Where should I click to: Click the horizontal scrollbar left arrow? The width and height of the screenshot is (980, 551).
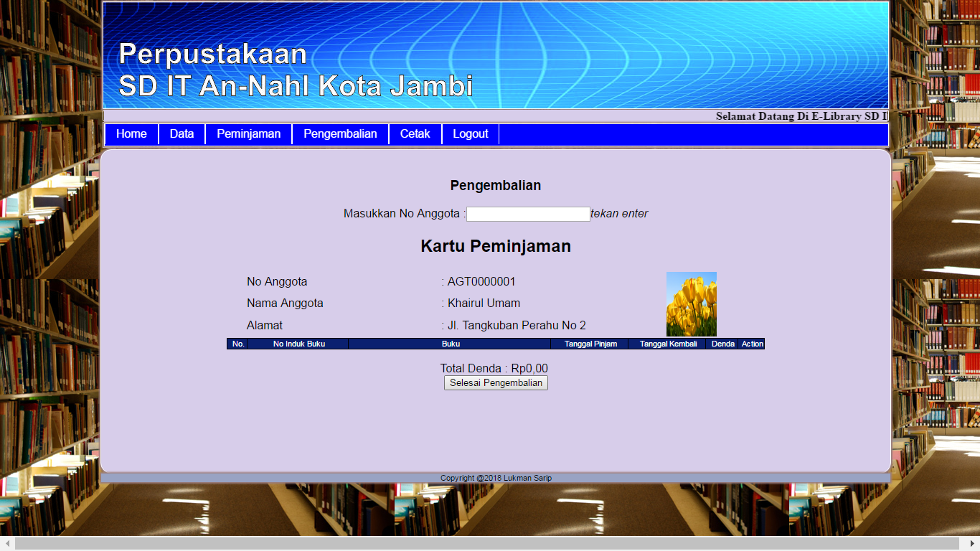coord(7,544)
